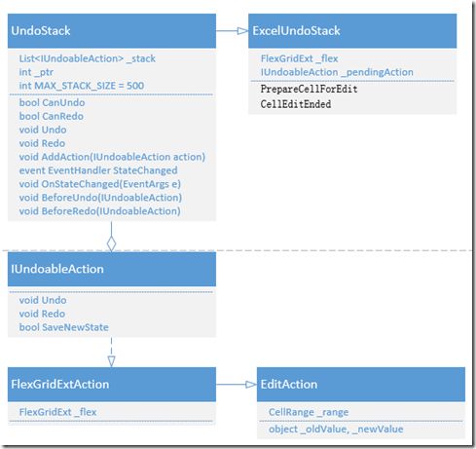Click IUndoableAction _pendingAction field
Image resolution: width=476 pixels, height=449 pixels.
click(337, 72)
